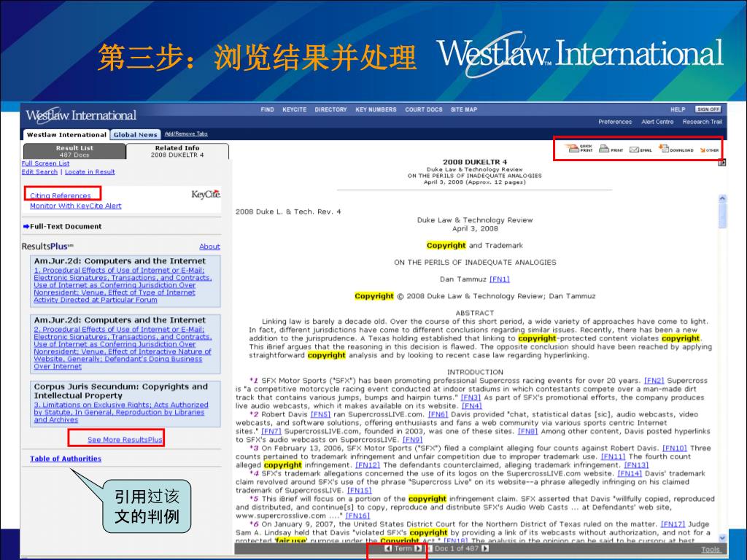Open Research Trail link

click(x=703, y=122)
